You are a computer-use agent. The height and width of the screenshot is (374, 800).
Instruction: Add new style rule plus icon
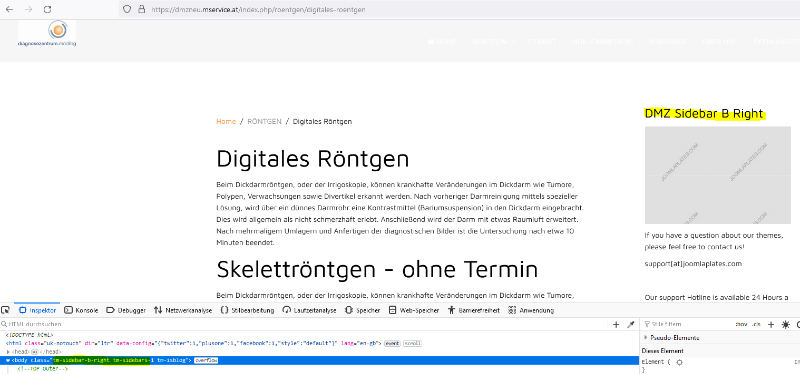pos(771,325)
